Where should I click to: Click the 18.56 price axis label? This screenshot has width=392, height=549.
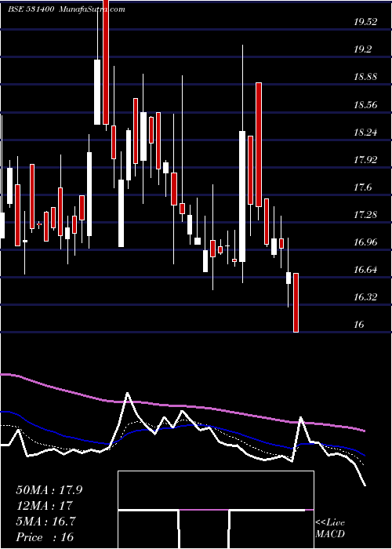365,104
